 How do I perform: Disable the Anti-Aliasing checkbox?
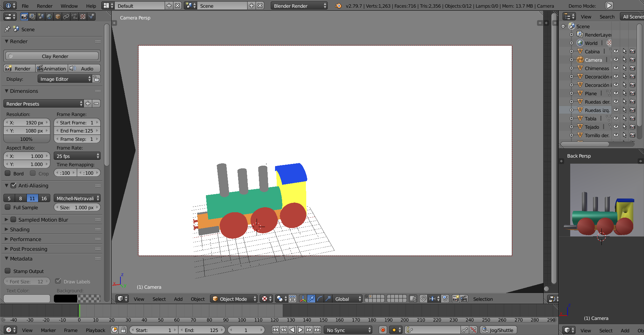pyautogui.click(x=13, y=185)
